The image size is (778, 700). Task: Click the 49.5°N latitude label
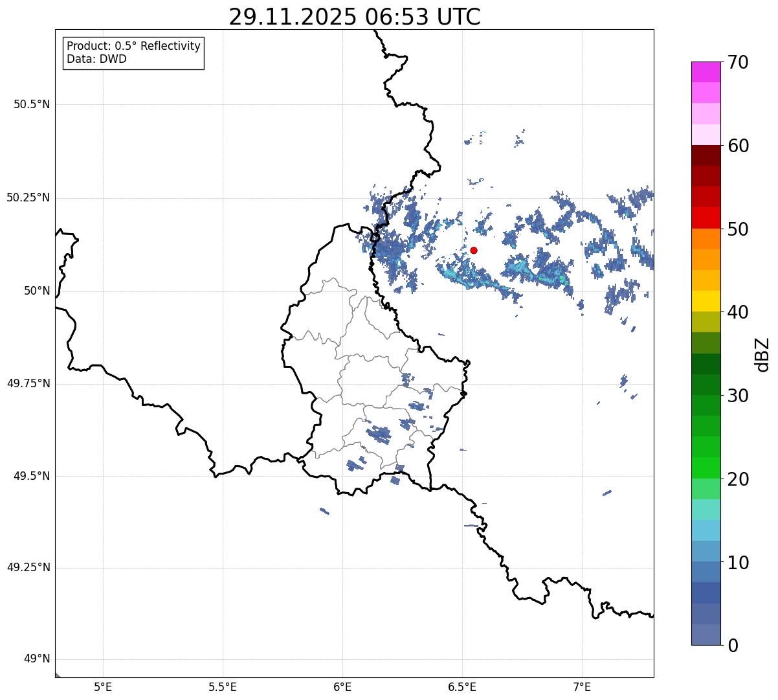click(x=32, y=476)
